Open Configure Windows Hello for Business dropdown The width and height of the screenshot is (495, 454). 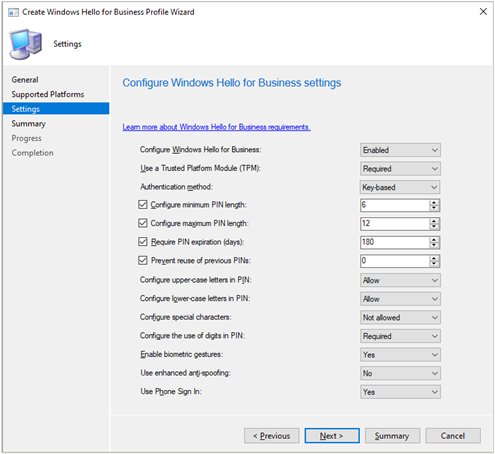point(400,150)
